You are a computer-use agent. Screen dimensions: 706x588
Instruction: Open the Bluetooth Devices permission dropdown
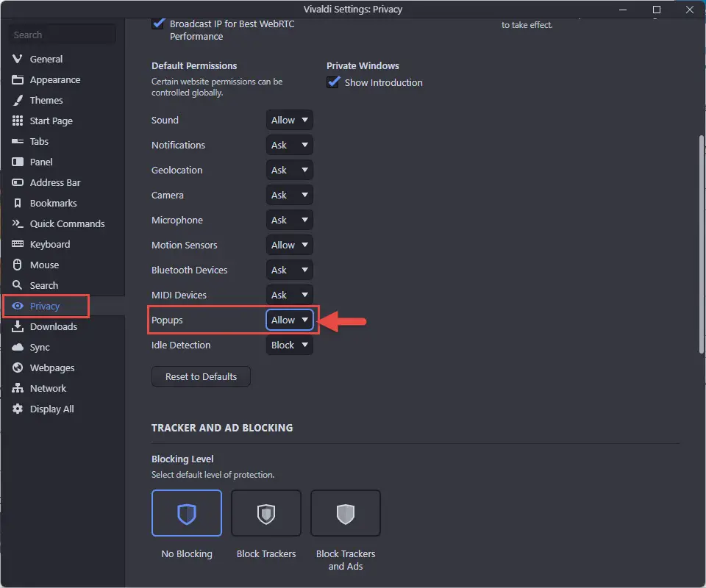(x=290, y=270)
